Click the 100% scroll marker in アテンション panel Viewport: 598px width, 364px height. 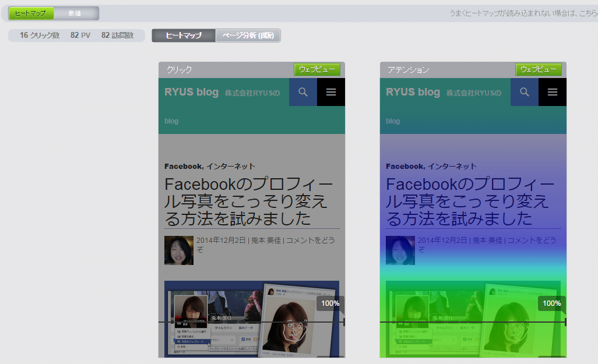point(551,303)
